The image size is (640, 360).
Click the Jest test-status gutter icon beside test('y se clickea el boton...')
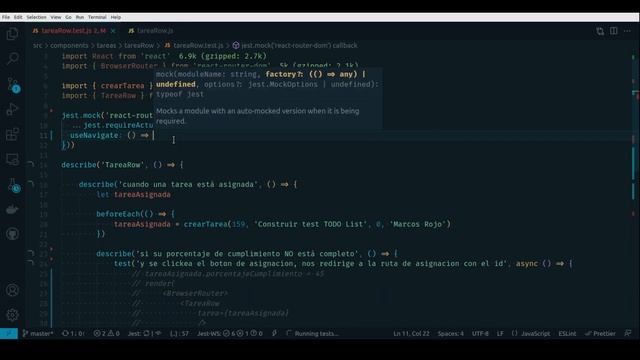pyautogui.click(x=31, y=263)
